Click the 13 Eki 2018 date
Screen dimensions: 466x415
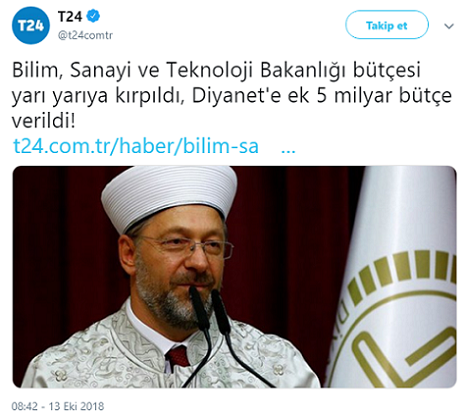click(x=76, y=406)
